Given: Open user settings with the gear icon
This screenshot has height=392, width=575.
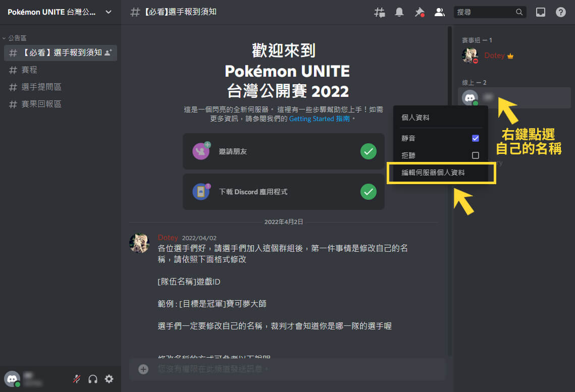Looking at the screenshot, I should click(x=109, y=379).
